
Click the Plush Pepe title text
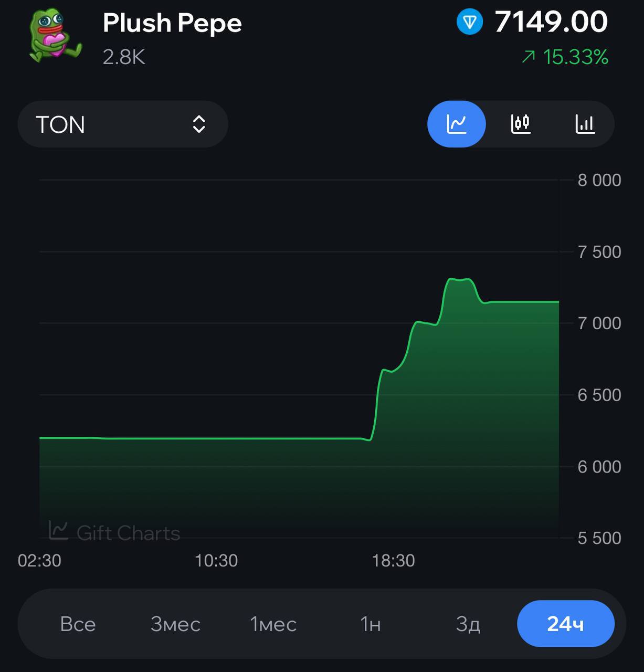[172, 23]
